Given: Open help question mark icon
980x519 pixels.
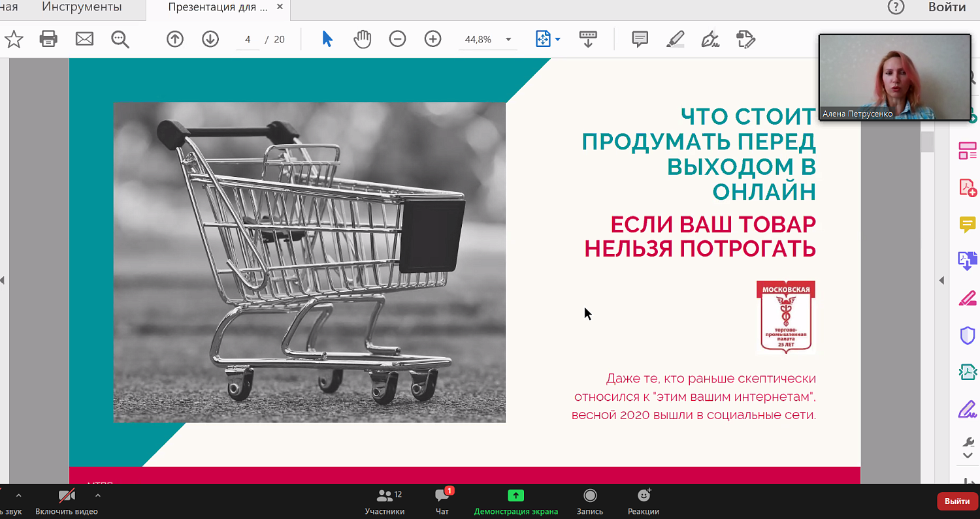Looking at the screenshot, I should click(896, 7).
